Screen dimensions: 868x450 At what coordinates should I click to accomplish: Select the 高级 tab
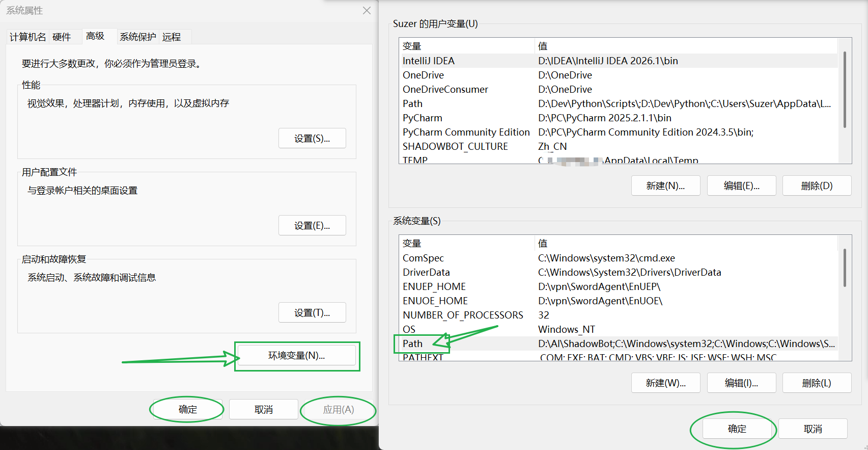95,36
